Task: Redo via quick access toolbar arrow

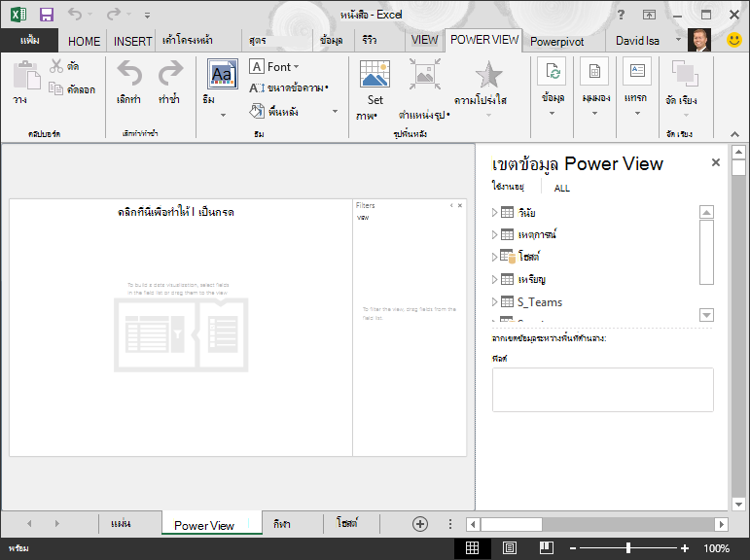Action: tap(114, 14)
